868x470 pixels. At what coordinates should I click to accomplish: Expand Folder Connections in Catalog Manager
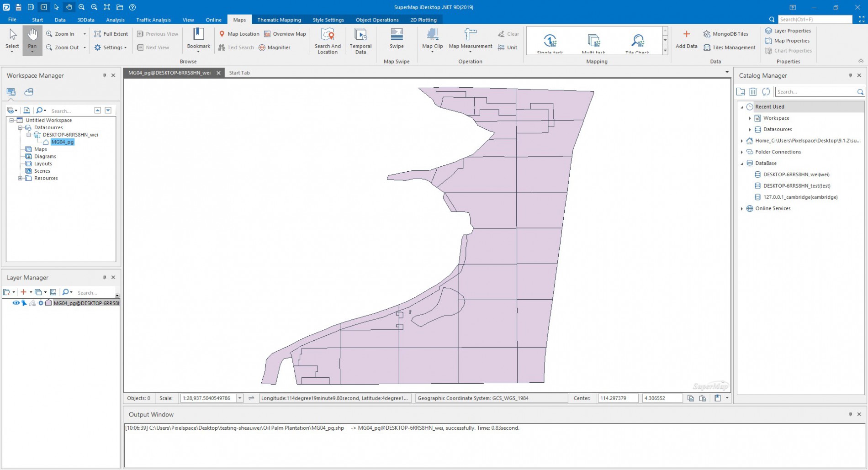click(742, 152)
